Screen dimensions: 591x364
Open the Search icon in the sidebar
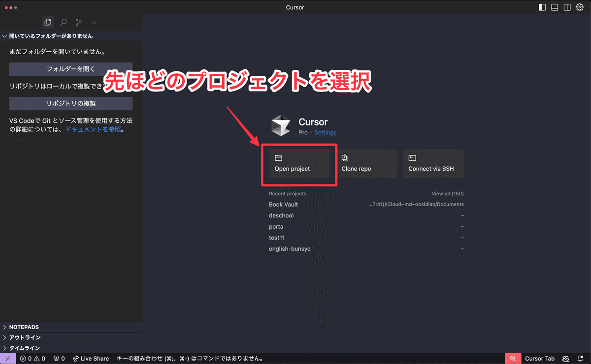click(63, 22)
